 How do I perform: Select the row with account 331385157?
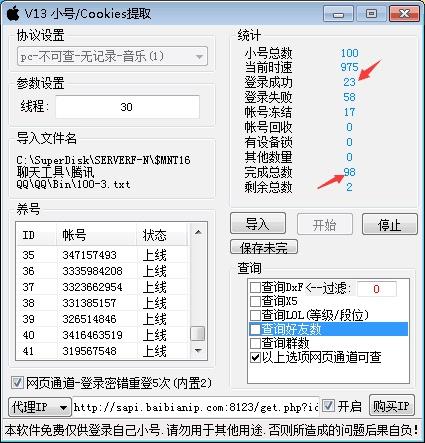(103, 303)
